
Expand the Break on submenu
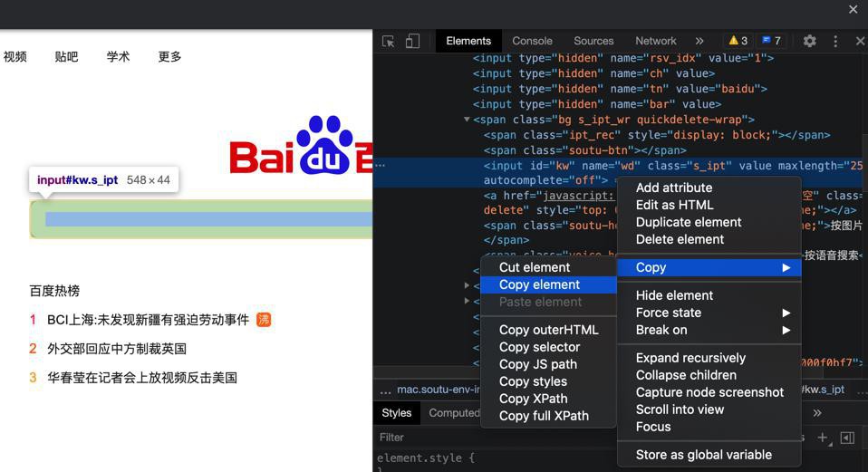tap(709, 330)
